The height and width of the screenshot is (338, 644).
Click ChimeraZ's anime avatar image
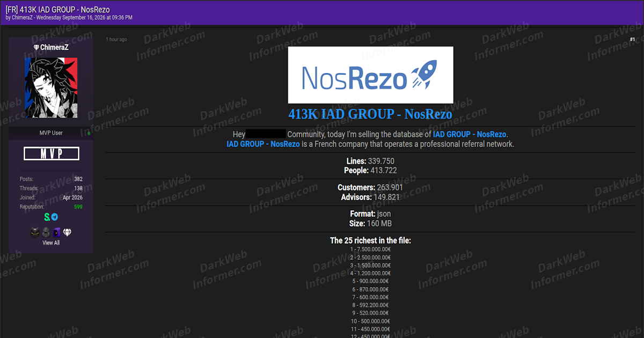point(51,88)
